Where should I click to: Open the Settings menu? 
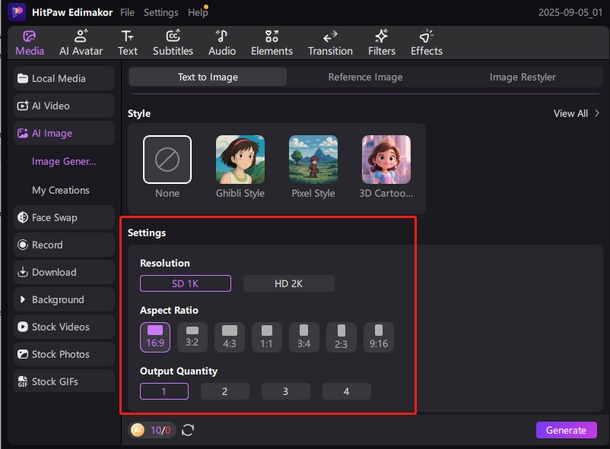(x=161, y=12)
